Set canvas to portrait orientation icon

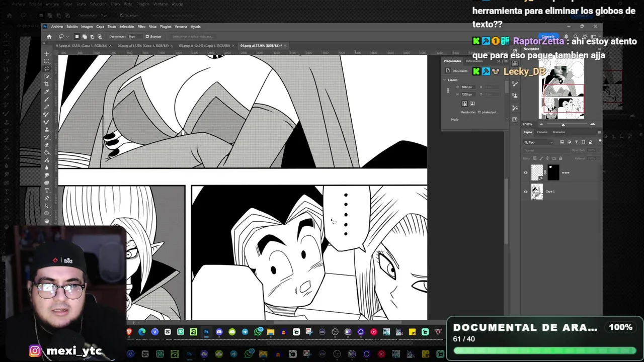[464, 104]
